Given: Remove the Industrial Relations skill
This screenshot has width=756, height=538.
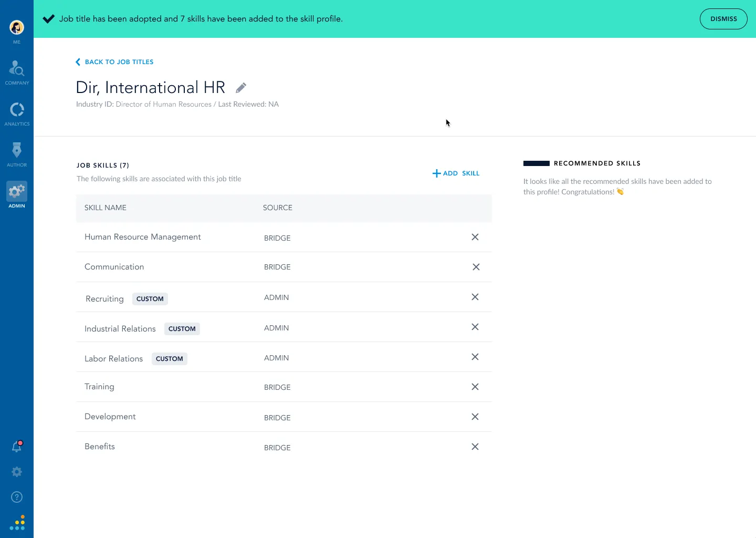Looking at the screenshot, I should click(475, 327).
